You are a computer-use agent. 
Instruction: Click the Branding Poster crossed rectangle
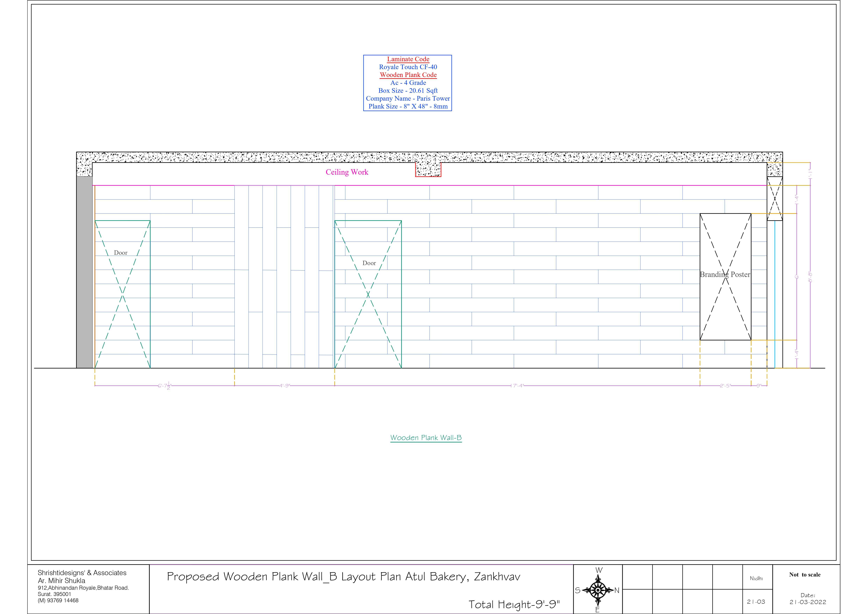pos(725,276)
